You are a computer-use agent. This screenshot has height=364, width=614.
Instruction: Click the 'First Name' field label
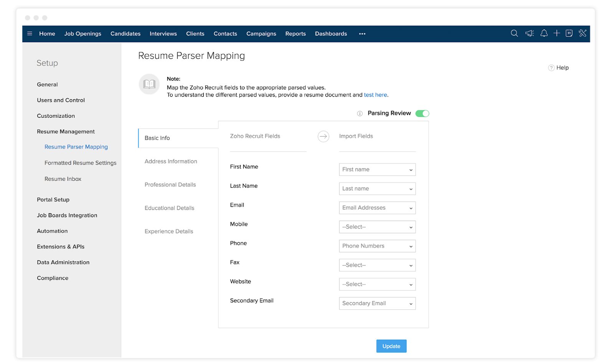244,167
